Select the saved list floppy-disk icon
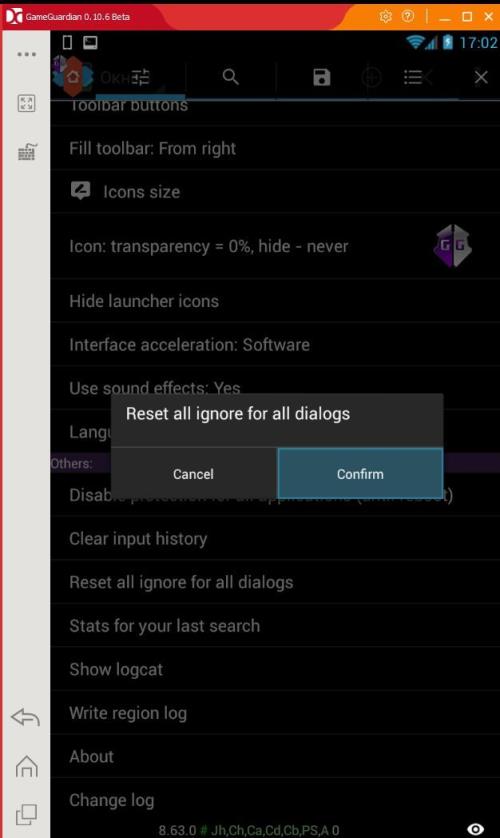500x838 pixels. (x=322, y=77)
